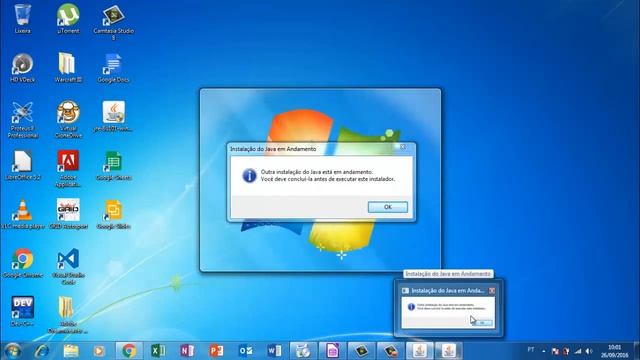The width and height of the screenshot is (640, 360).
Task: Select the Visual Studio Code desktop shortcut
Action: point(68,267)
